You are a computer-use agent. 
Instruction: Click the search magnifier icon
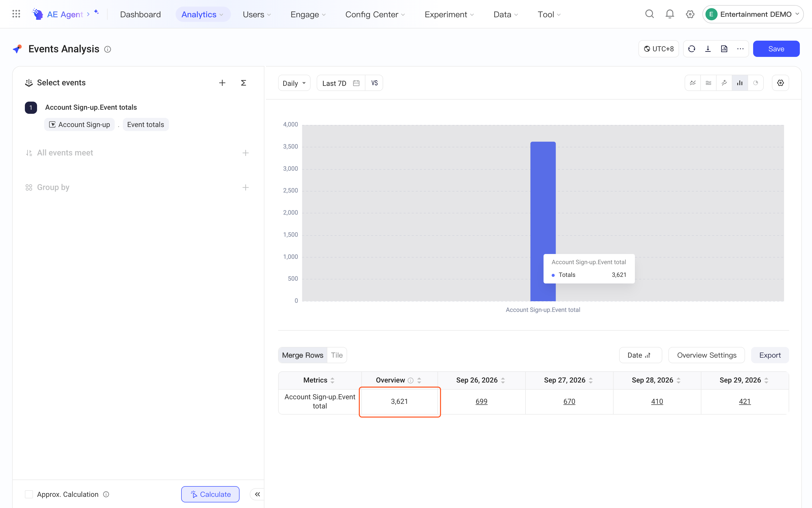(x=649, y=14)
